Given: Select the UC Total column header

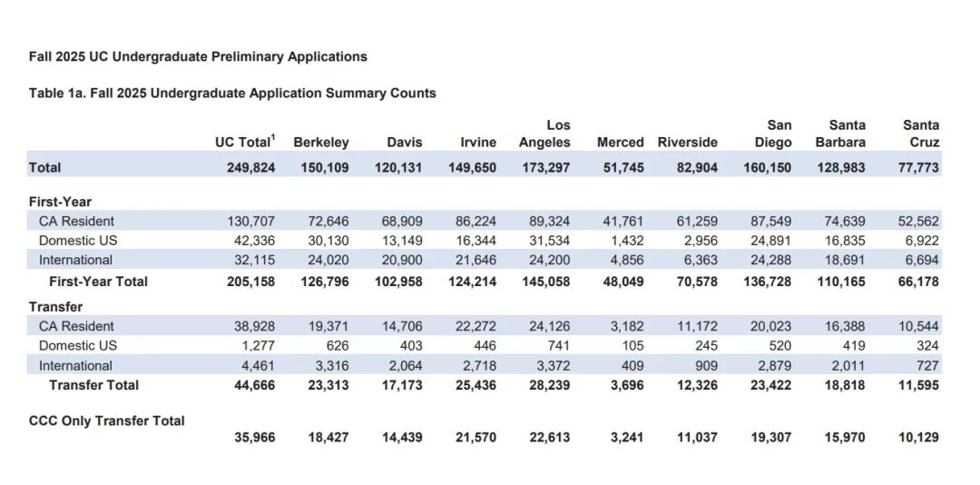Looking at the screenshot, I should click(x=245, y=142).
